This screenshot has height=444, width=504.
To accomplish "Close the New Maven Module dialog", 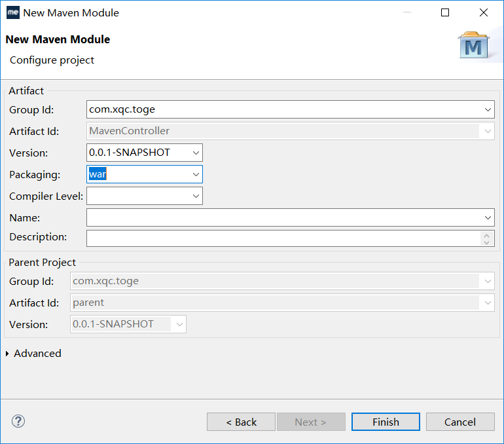I will tap(484, 12).
